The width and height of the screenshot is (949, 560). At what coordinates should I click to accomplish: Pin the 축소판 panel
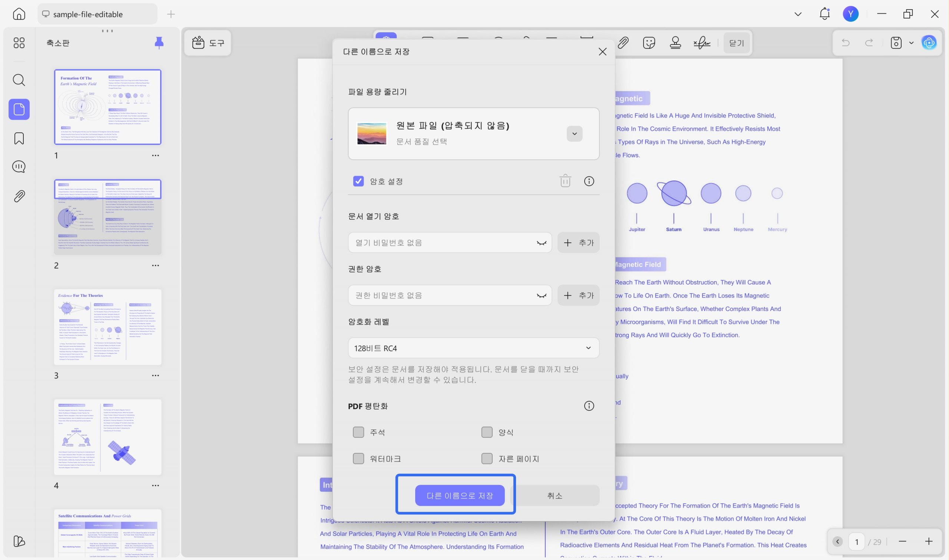click(x=159, y=43)
